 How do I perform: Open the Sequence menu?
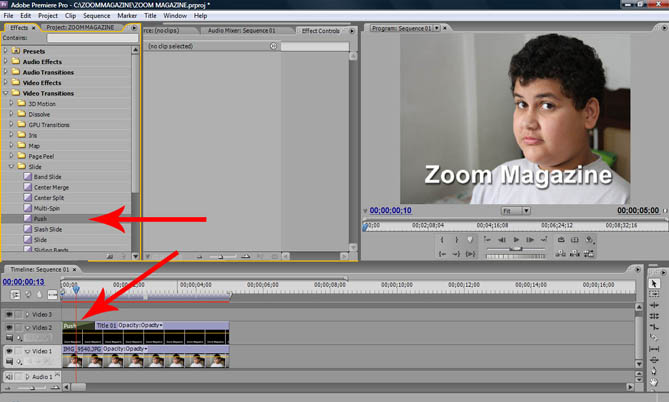(97, 17)
